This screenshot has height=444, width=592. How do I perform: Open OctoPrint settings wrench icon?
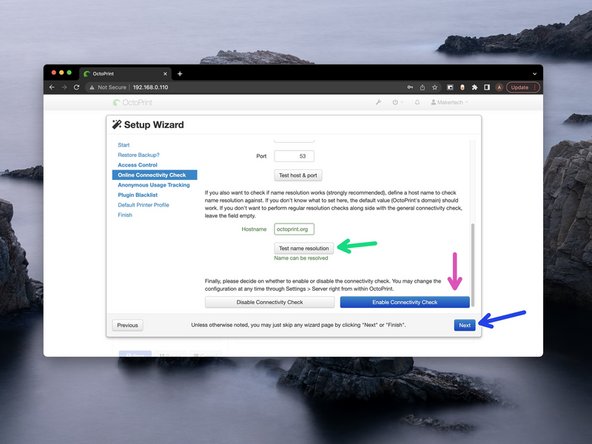378,102
